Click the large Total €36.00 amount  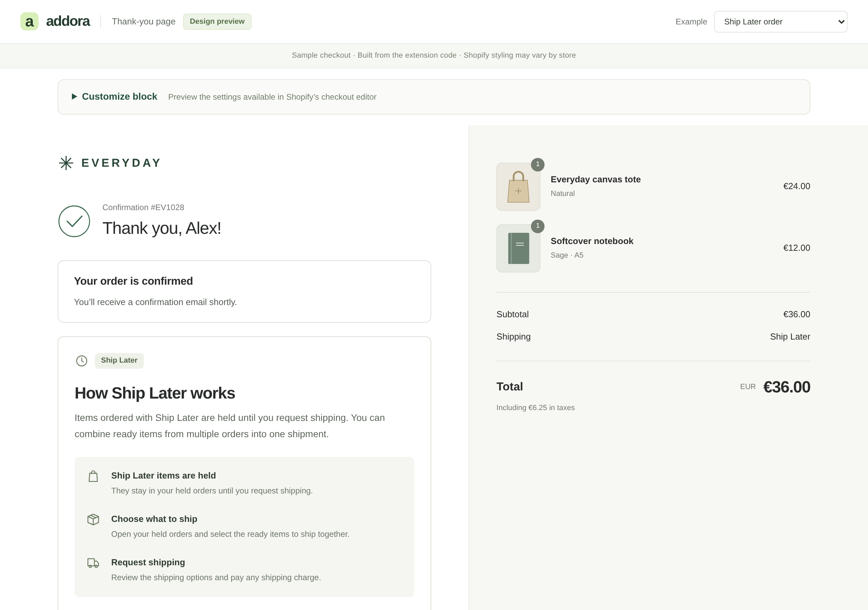click(787, 387)
